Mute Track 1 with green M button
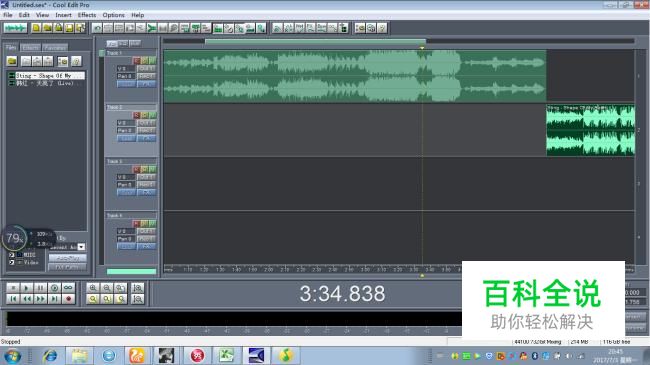The image size is (650, 365). 153,61
